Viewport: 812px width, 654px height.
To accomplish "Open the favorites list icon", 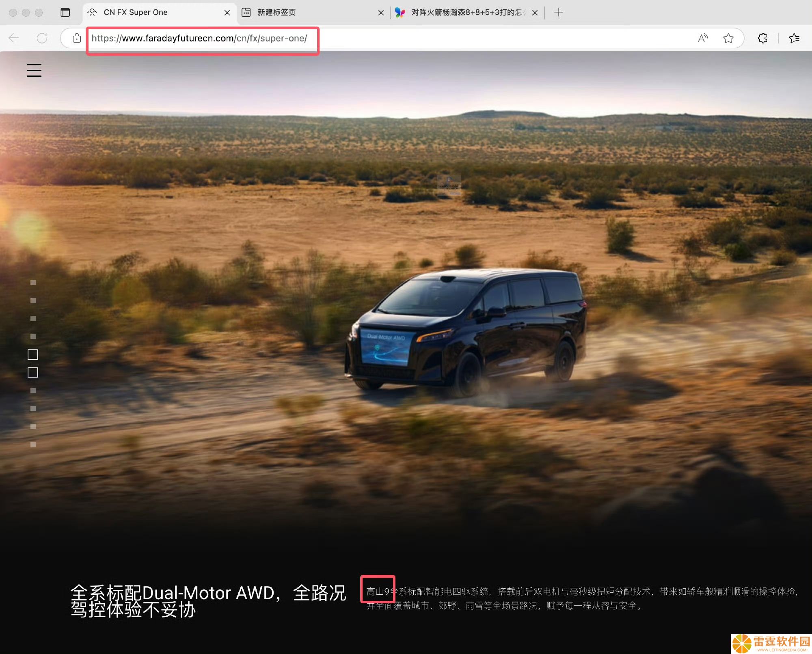I will [794, 38].
